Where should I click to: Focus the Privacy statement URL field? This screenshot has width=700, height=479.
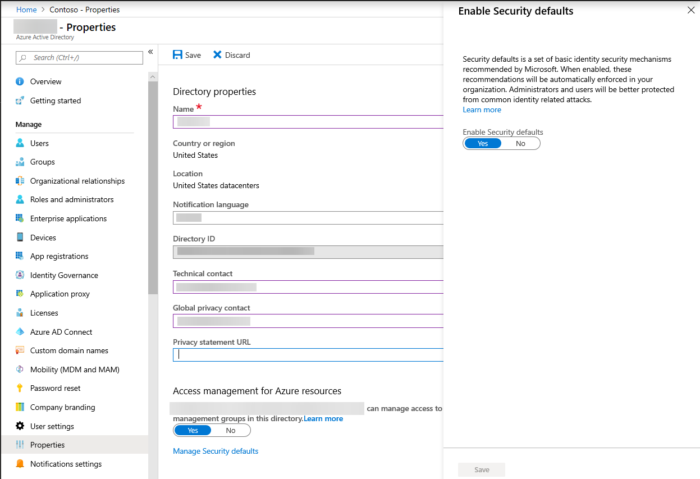[x=307, y=354]
